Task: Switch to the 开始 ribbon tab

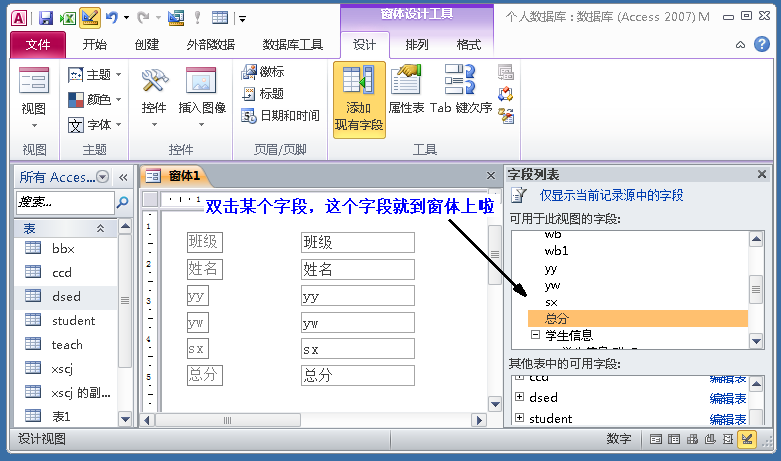Action: [95, 45]
